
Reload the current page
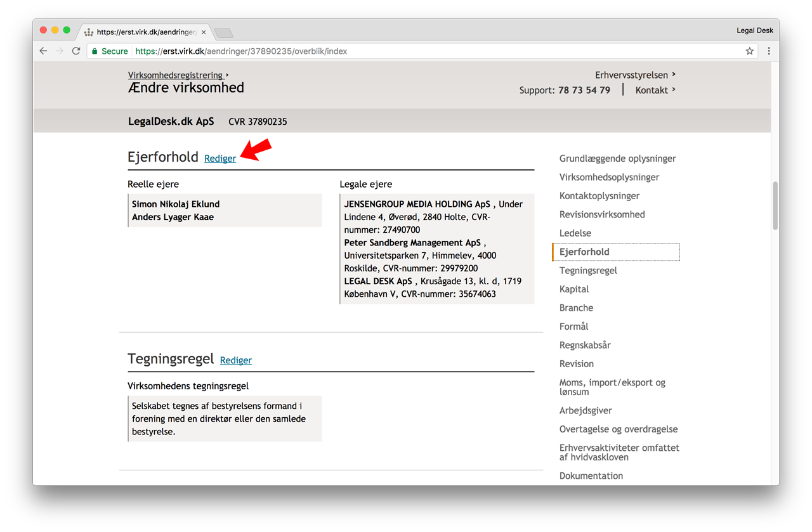[76, 51]
